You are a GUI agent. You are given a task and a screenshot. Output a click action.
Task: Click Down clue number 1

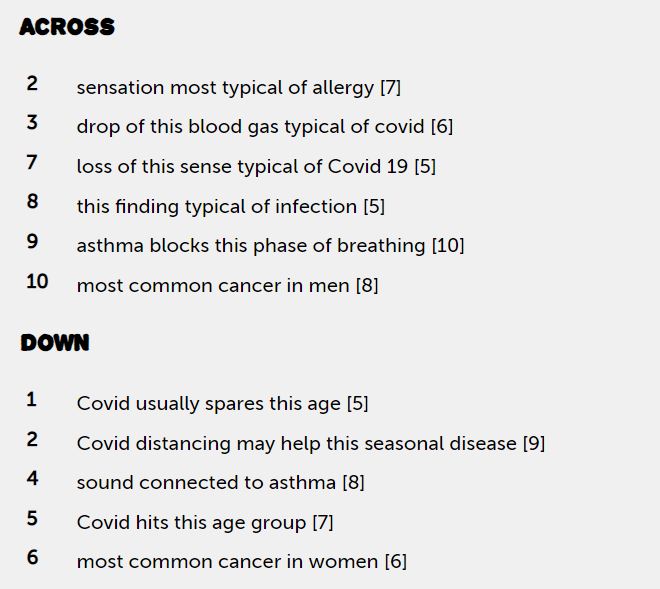[32, 400]
